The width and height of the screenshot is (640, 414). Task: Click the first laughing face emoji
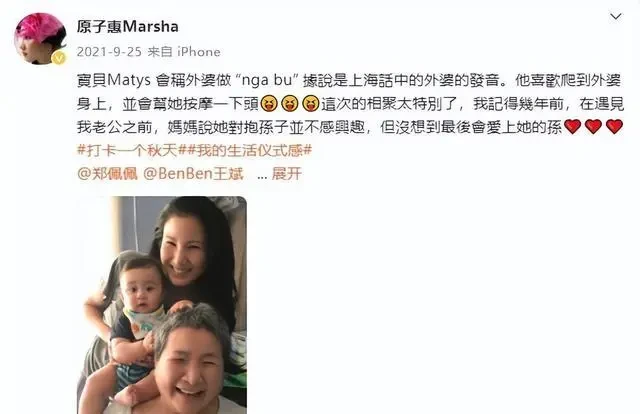tap(269, 104)
